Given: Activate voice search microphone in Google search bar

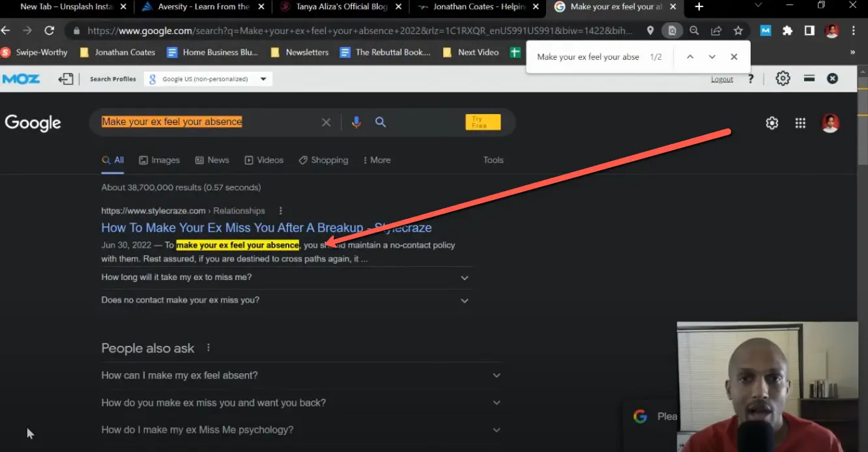Looking at the screenshot, I should click(x=356, y=121).
